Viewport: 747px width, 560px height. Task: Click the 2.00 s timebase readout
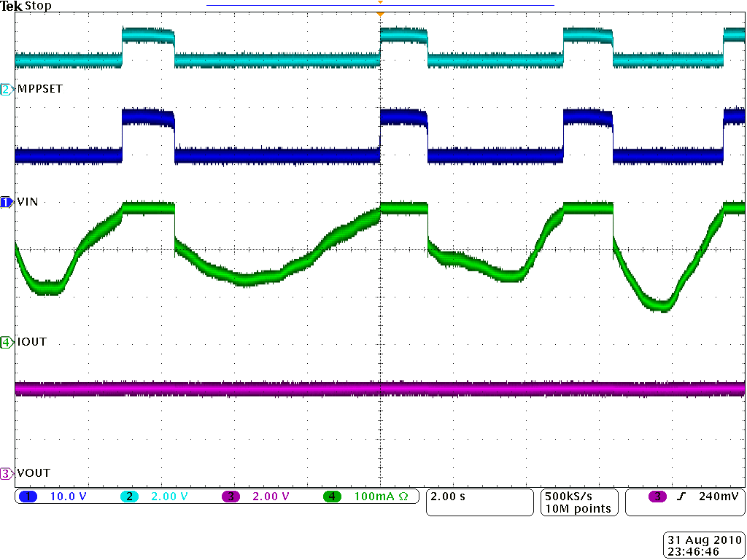pos(448,496)
